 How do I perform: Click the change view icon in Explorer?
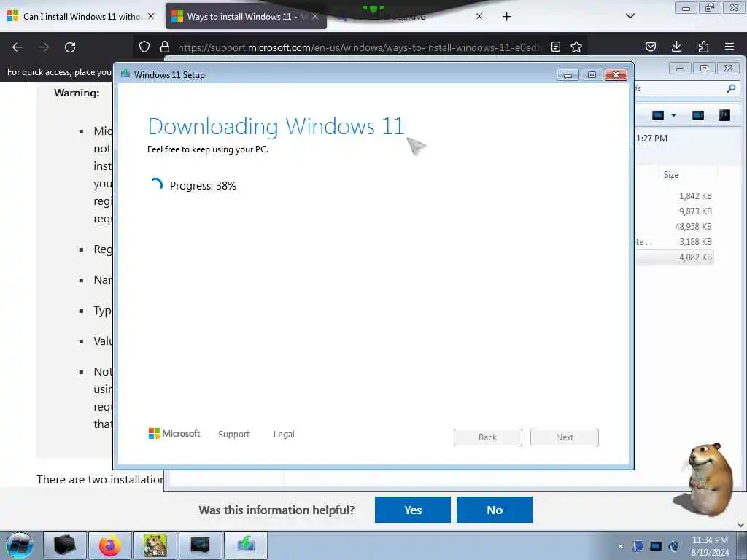click(658, 115)
